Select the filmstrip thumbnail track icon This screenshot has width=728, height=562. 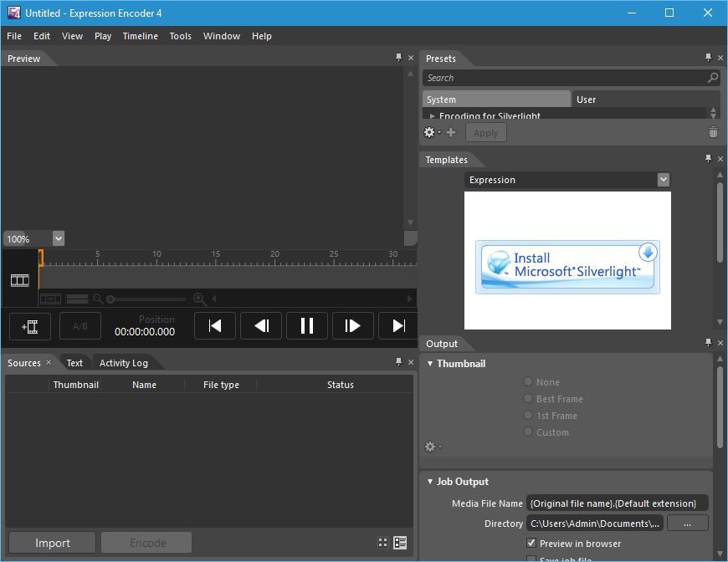pyautogui.click(x=19, y=280)
